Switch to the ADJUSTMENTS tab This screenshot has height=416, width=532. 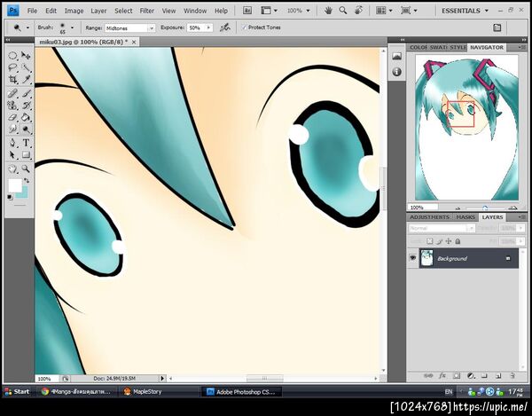pyautogui.click(x=429, y=217)
